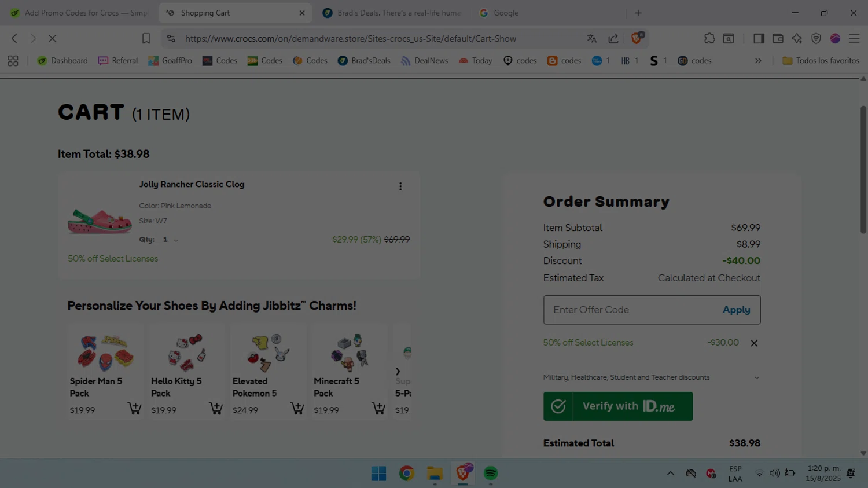This screenshot has height=488, width=868.
Task: Open the Windows Start button
Action: [x=379, y=474]
